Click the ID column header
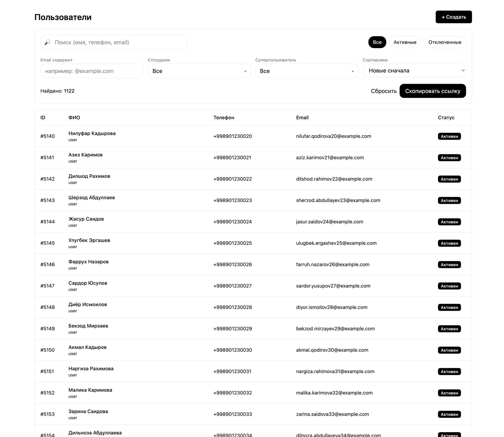 coord(43,117)
